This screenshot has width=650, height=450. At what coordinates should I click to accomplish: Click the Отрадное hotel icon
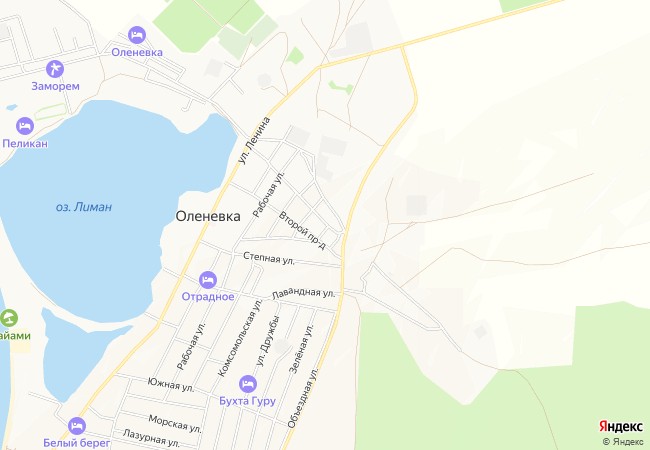(x=208, y=280)
